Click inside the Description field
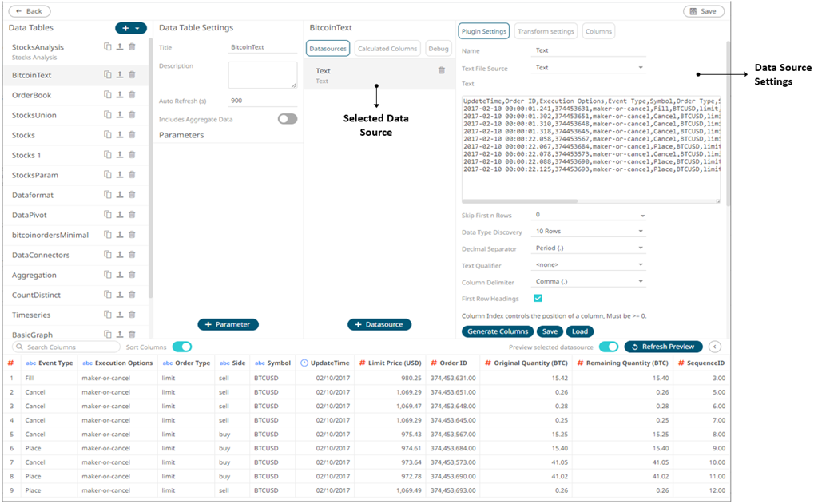This screenshot has height=504, width=814. [x=264, y=73]
